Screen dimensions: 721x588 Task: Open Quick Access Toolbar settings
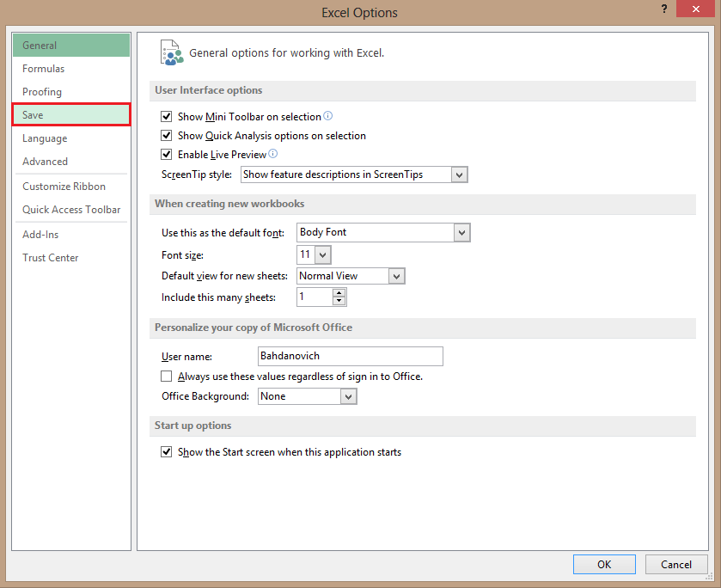pos(71,210)
